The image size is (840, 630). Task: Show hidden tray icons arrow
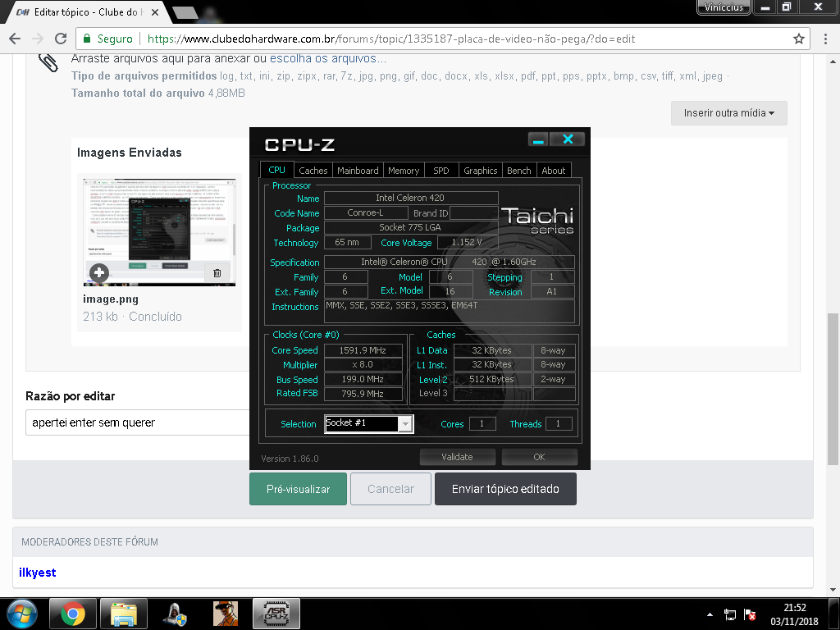coord(710,614)
